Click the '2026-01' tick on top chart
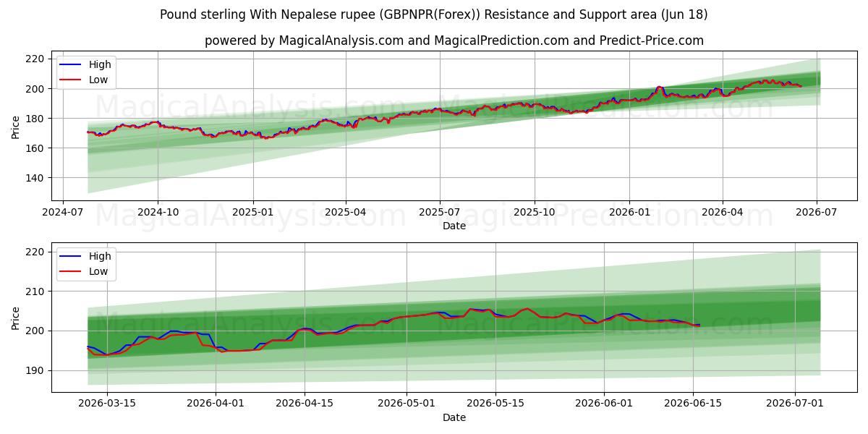Image resolution: width=868 pixels, height=434 pixels. coord(629,211)
